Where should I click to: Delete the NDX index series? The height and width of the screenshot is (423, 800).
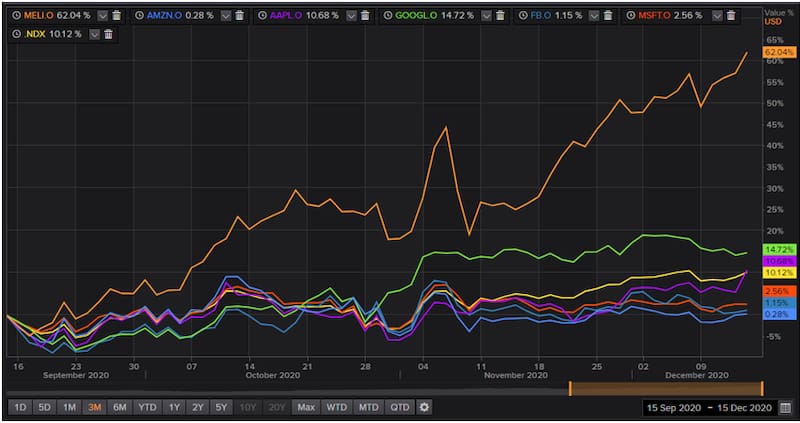109,34
